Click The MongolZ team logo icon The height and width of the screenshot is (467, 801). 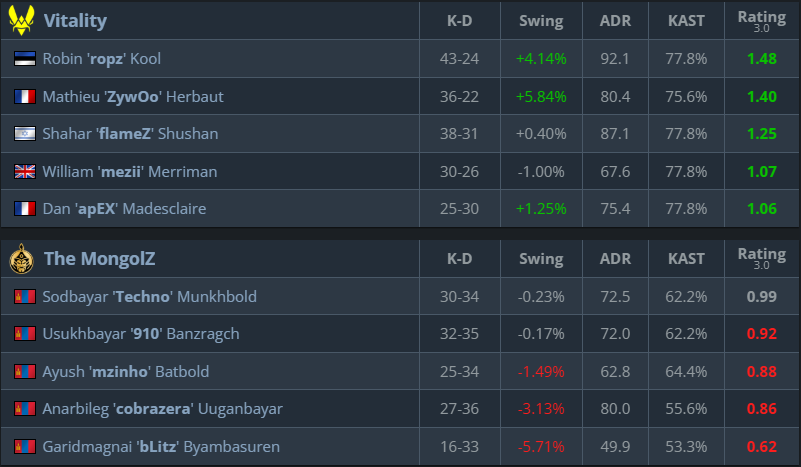coord(21,259)
